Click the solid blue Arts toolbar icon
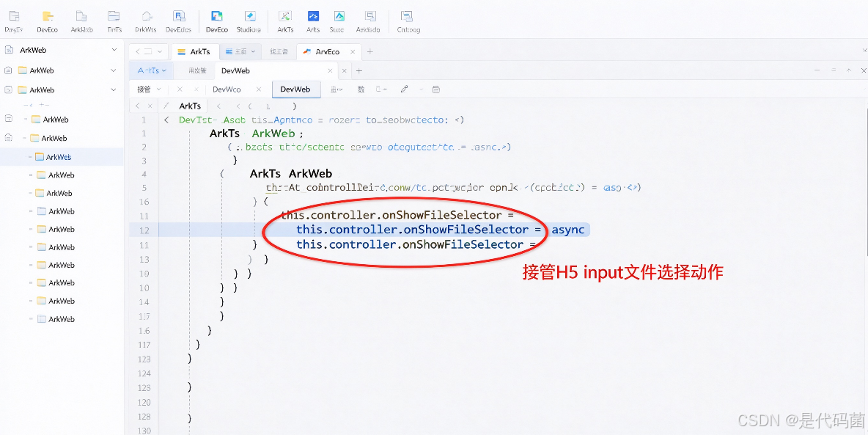Viewport: 868px width, 435px height. [313, 16]
